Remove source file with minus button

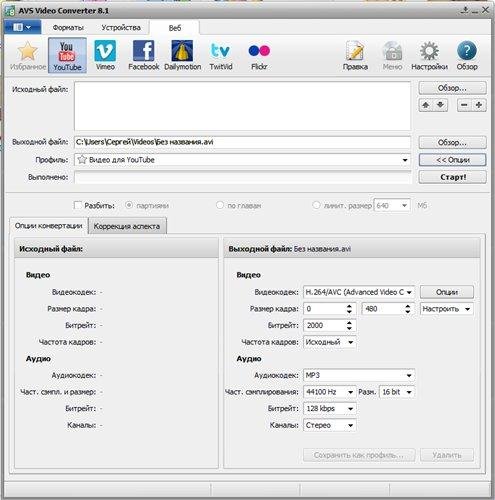(464, 105)
